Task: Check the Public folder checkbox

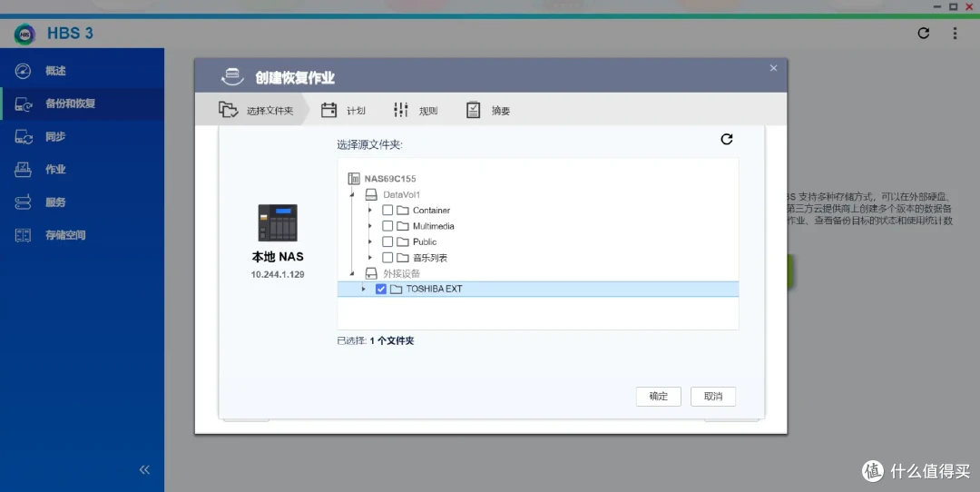Action: pyautogui.click(x=387, y=242)
